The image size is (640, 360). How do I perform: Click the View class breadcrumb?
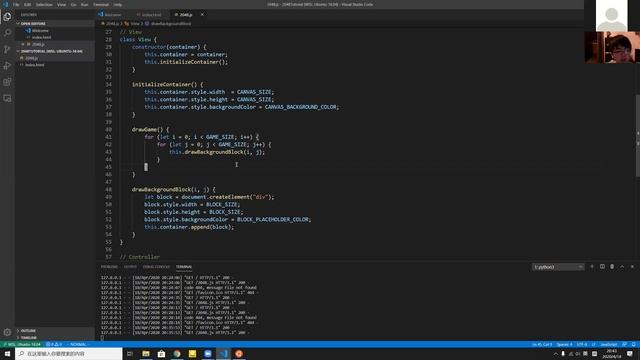(134, 24)
